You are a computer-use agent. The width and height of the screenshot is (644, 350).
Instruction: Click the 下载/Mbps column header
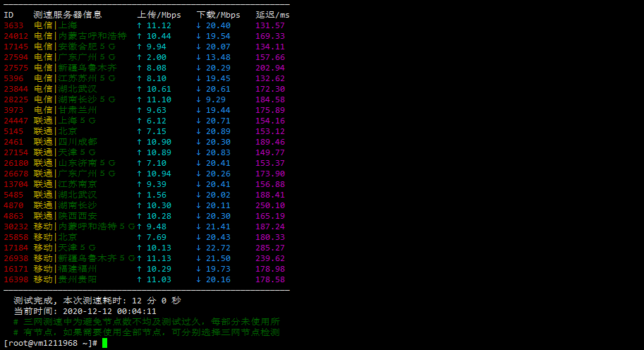pyautogui.click(x=218, y=15)
